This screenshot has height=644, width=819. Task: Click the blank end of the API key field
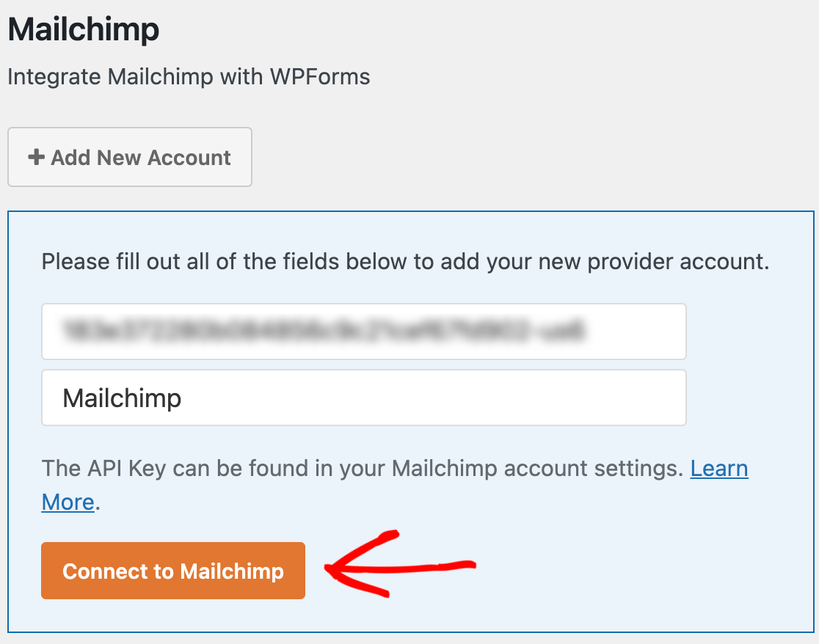[x=646, y=332]
